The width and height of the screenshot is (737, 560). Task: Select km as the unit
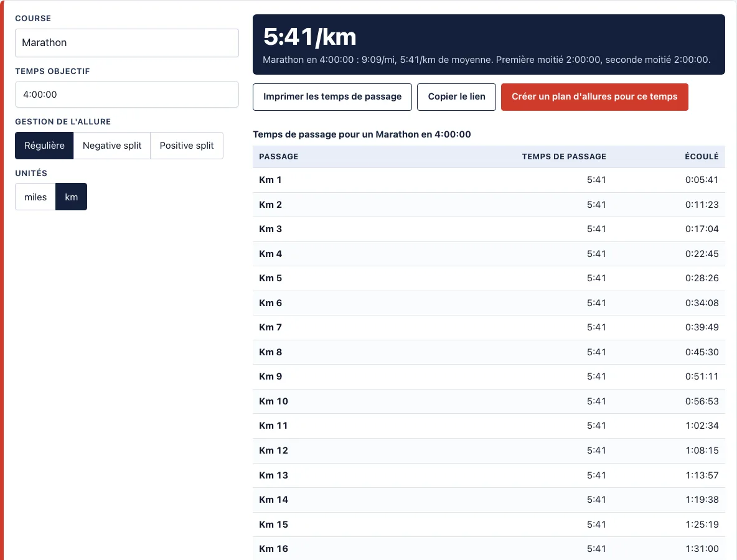coord(72,197)
